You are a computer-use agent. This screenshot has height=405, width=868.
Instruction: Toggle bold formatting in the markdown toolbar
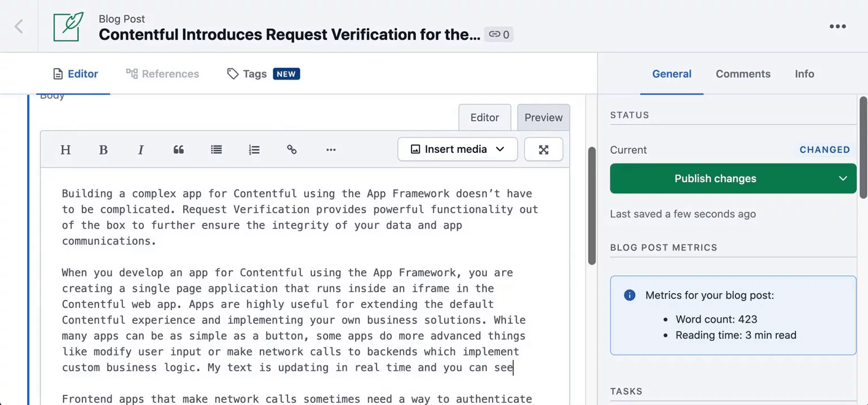click(x=103, y=149)
